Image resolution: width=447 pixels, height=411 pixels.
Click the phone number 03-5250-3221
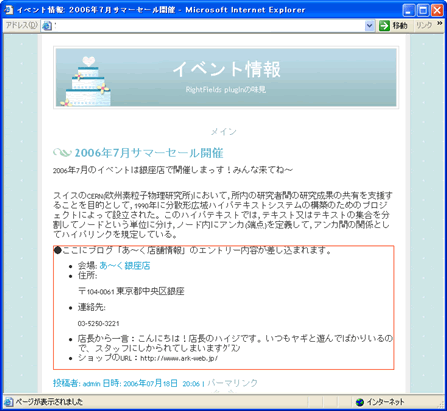(98, 323)
